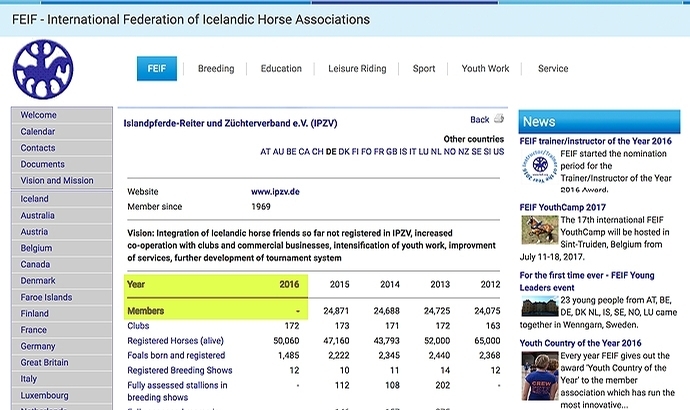Image resolution: width=690 pixels, height=410 pixels.
Task: Open Luxembourg country page in sidebar
Action: tap(62, 395)
